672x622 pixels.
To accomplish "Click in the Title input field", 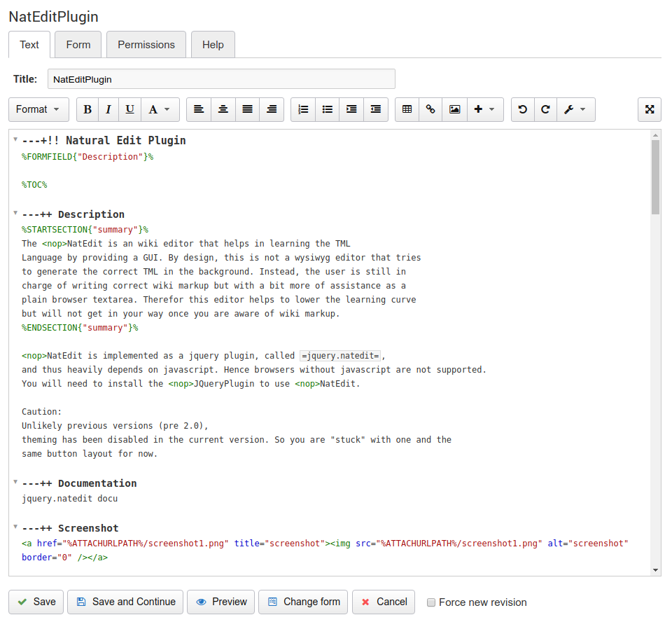I will click(221, 79).
